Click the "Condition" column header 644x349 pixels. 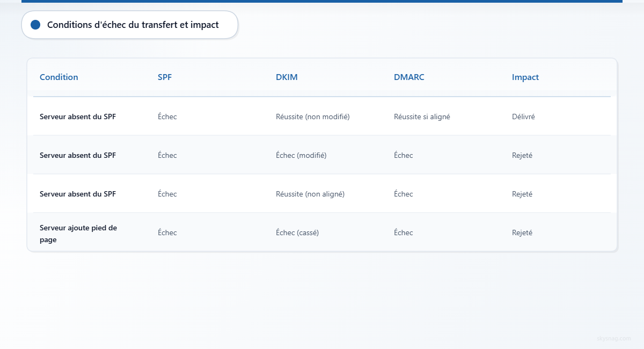point(59,77)
